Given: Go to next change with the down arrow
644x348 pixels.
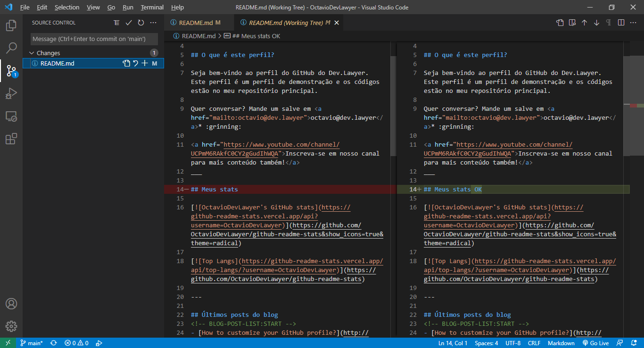Looking at the screenshot, I should click(595, 22).
